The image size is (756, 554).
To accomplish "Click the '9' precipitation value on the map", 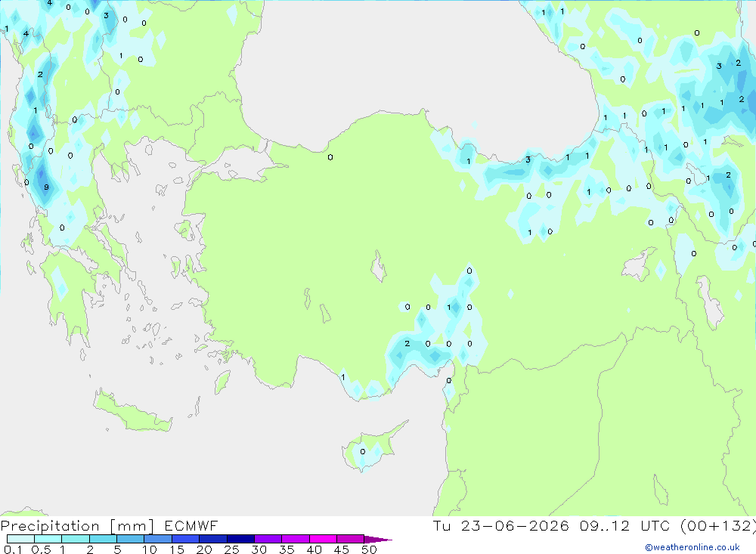I will pyautogui.click(x=46, y=187).
